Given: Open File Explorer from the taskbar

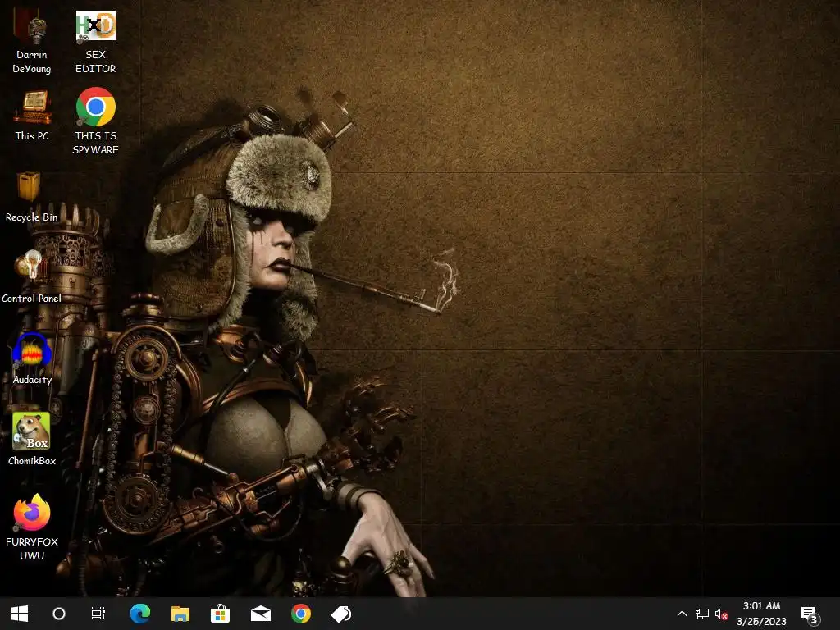Looking at the screenshot, I should 180,614.
